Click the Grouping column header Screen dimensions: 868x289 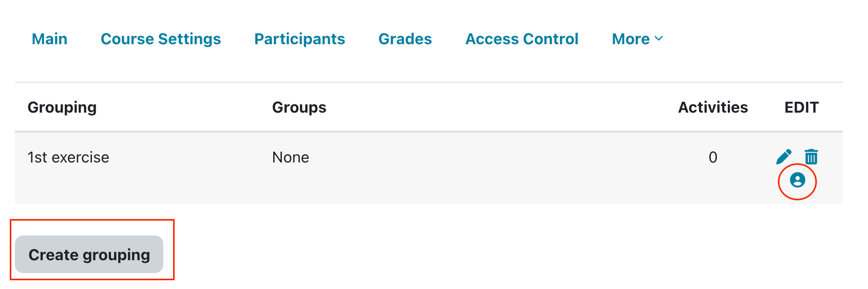[x=62, y=107]
